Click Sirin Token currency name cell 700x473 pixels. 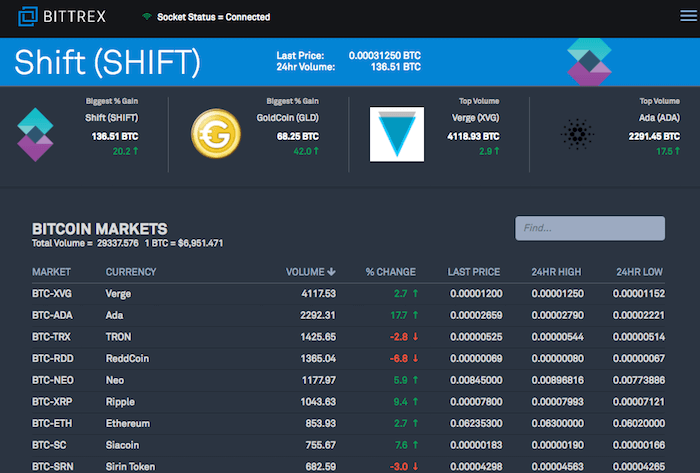point(130,466)
